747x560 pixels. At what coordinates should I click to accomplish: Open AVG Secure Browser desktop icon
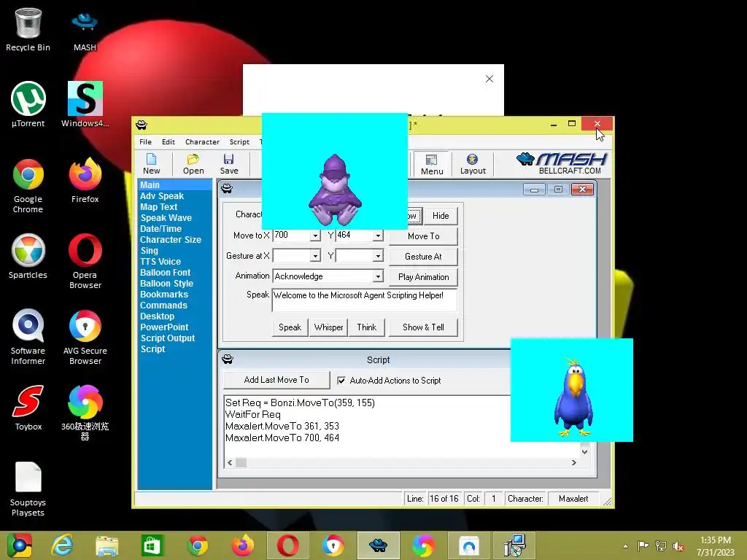pyautogui.click(x=85, y=337)
